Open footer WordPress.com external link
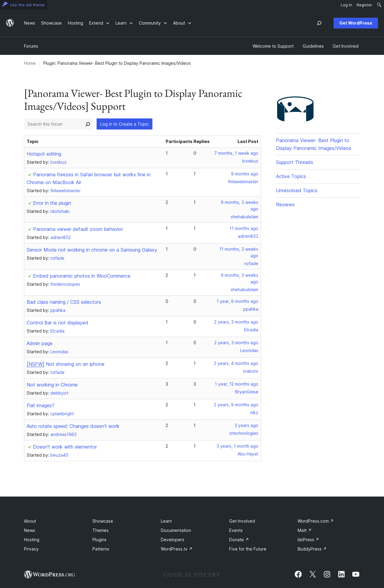 [x=315, y=521]
